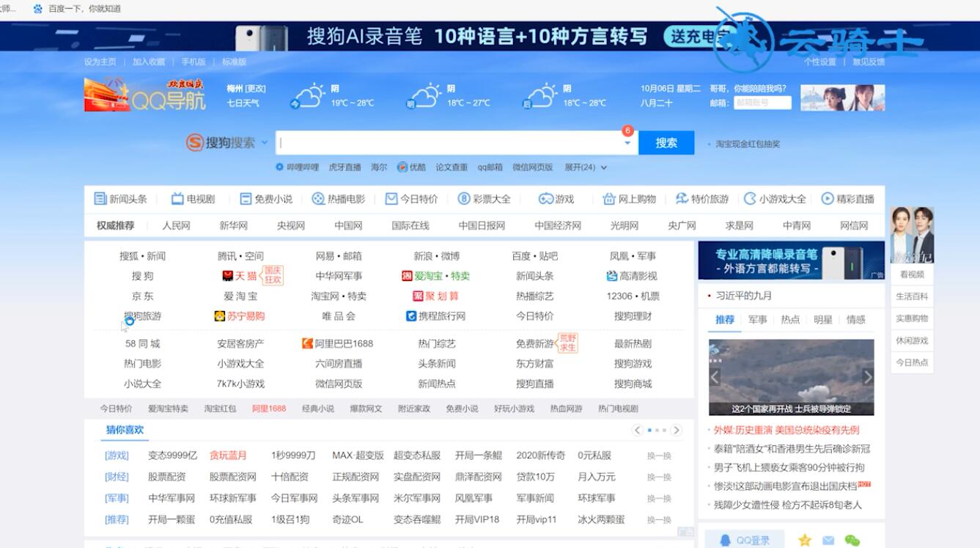Viewport: 980px width, 548px height.
Task: Open the 小游戏大全 mini-games icon link
Action: (775, 199)
